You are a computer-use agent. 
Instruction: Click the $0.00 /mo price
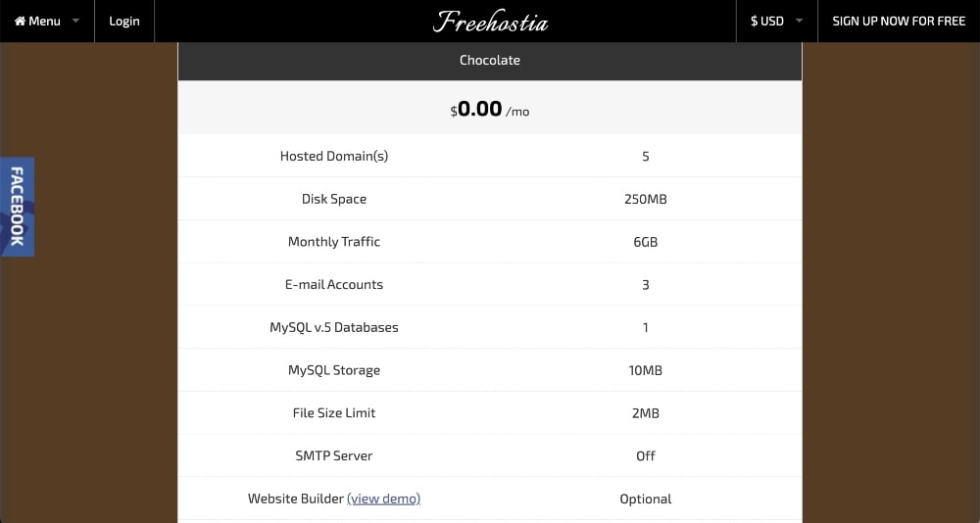(490, 109)
